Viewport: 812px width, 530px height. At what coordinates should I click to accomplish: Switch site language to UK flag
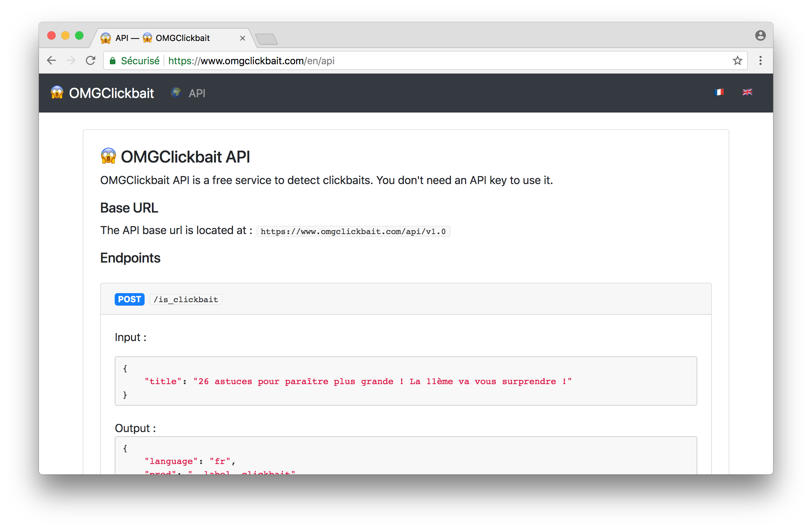(x=747, y=92)
